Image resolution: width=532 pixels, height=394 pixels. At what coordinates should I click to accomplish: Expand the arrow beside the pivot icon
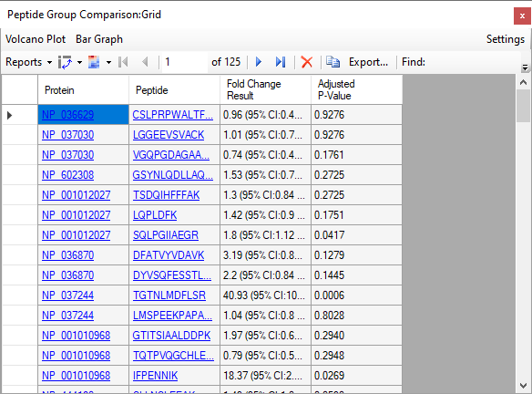80,63
